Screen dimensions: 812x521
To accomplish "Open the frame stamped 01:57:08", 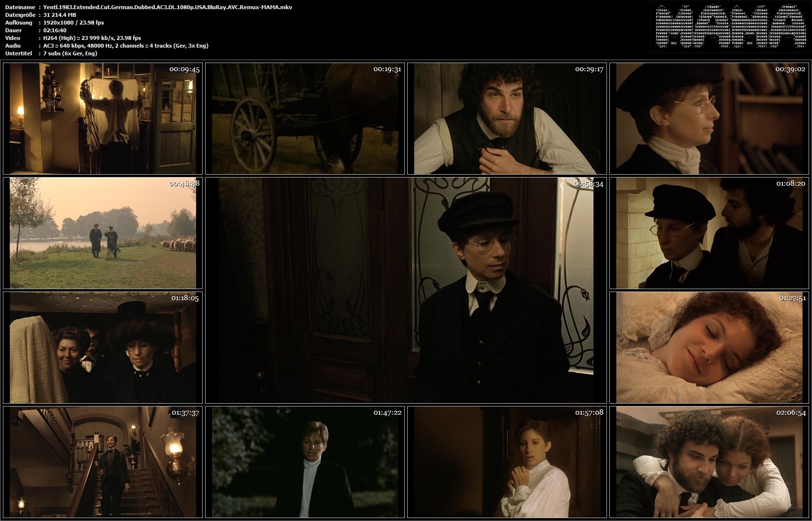I will coord(507,462).
